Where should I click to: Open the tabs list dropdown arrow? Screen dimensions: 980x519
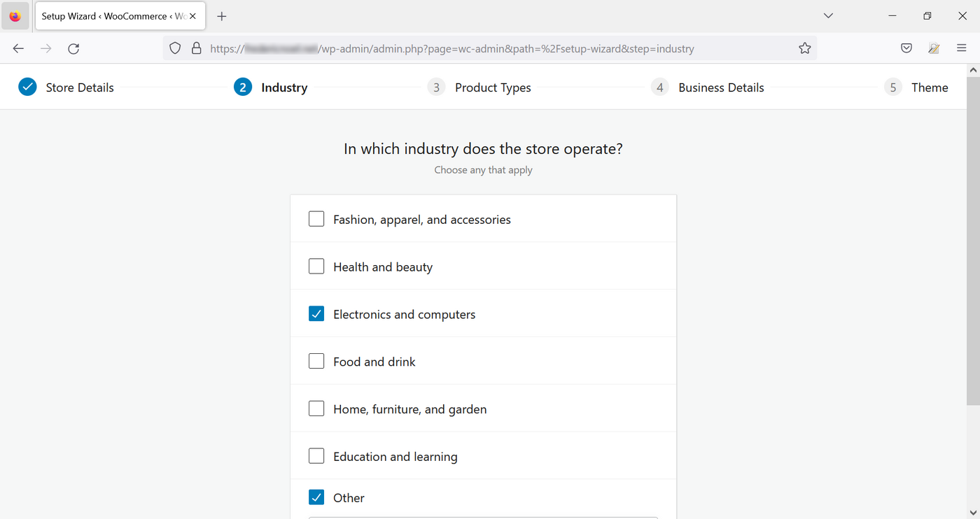tap(828, 15)
